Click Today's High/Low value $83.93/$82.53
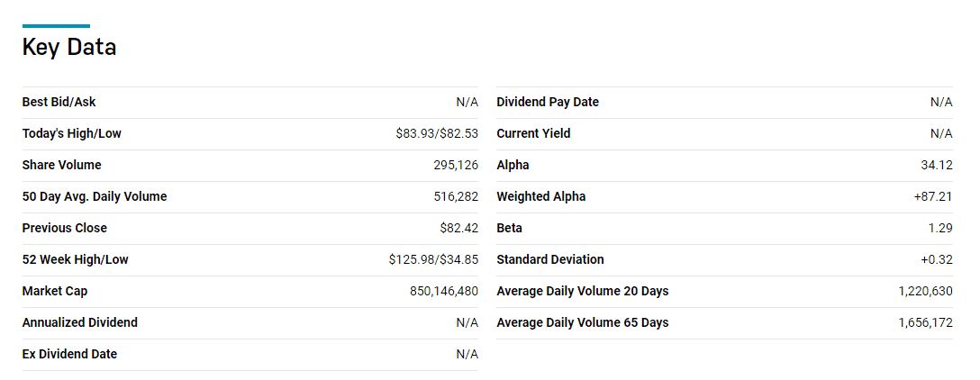This screenshot has height=380, width=980. click(x=437, y=134)
